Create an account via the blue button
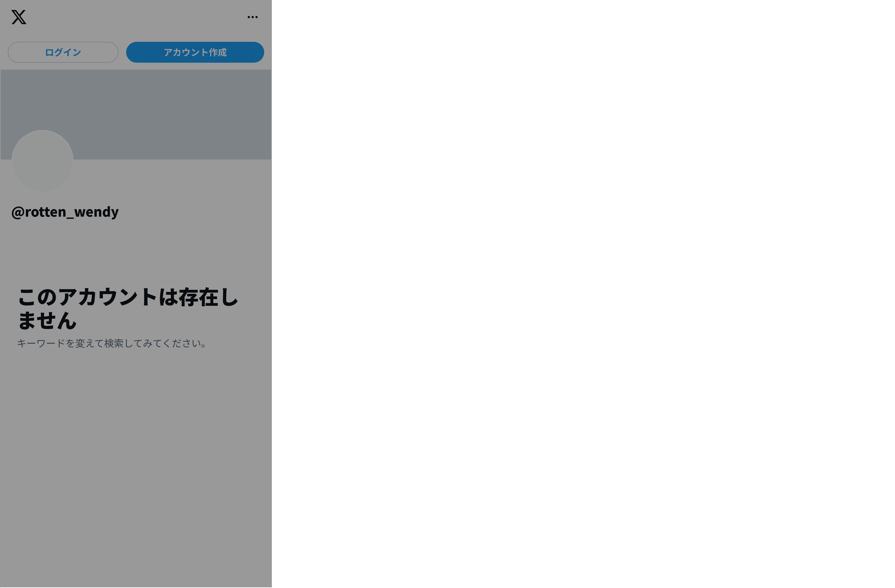The image size is (895, 588). click(x=195, y=52)
